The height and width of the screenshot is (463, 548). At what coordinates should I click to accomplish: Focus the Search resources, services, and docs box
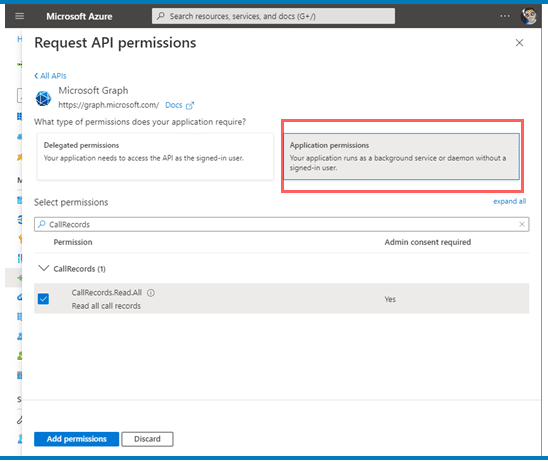[273, 16]
